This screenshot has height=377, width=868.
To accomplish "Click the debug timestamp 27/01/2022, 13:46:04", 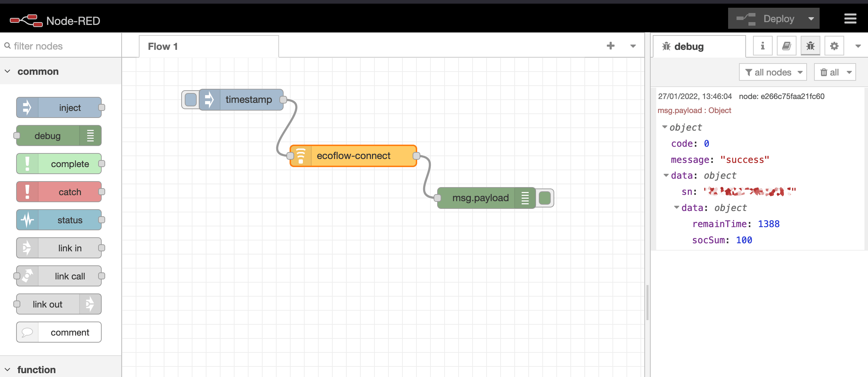I will 695,96.
